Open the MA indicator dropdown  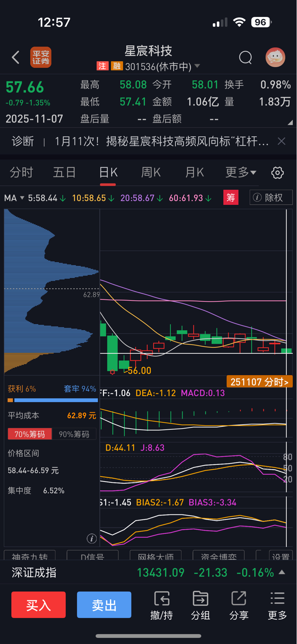[x=14, y=198]
